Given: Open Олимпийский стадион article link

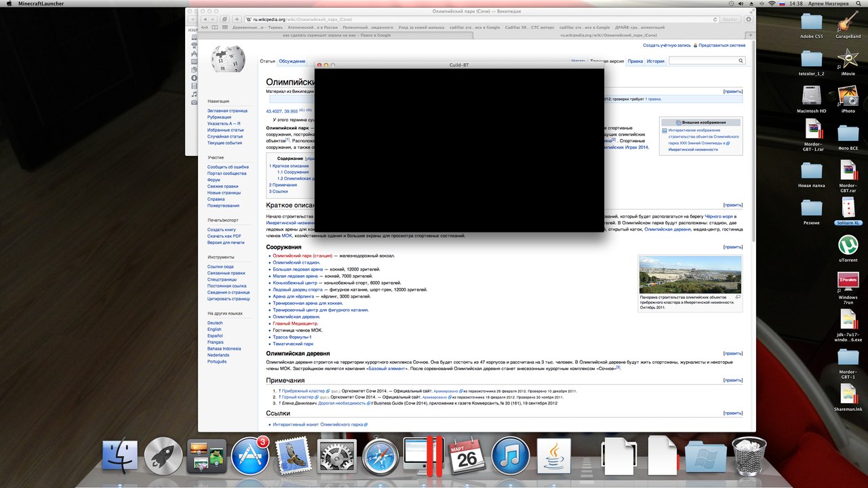Looking at the screenshot, I should pyautogui.click(x=296, y=262).
